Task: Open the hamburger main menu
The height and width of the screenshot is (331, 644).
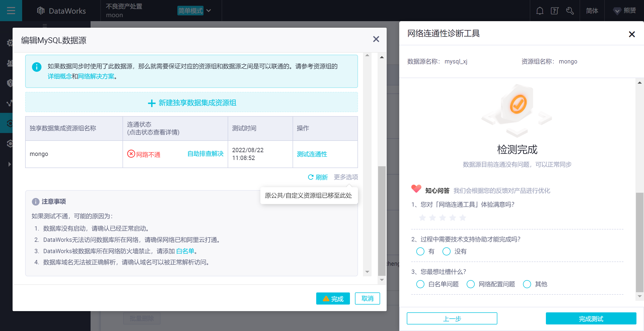Action: click(x=11, y=11)
